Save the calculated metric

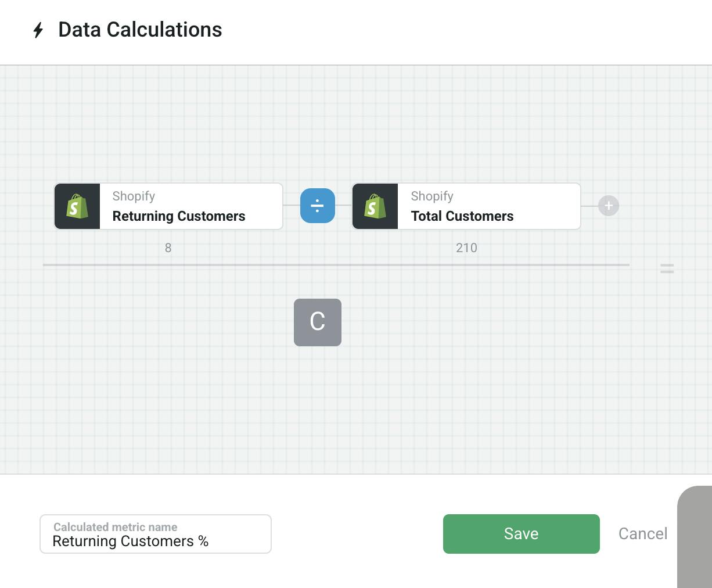pyautogui.click(x=522, y=534)
